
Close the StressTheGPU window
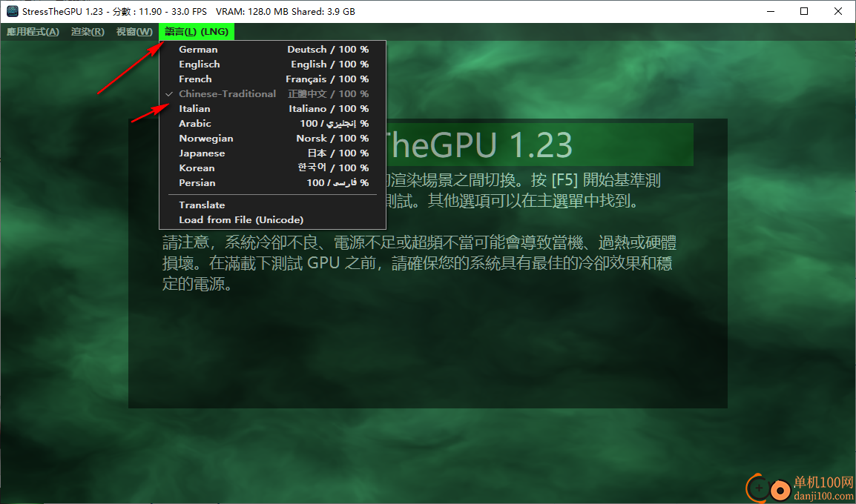(x=838, y=11)
